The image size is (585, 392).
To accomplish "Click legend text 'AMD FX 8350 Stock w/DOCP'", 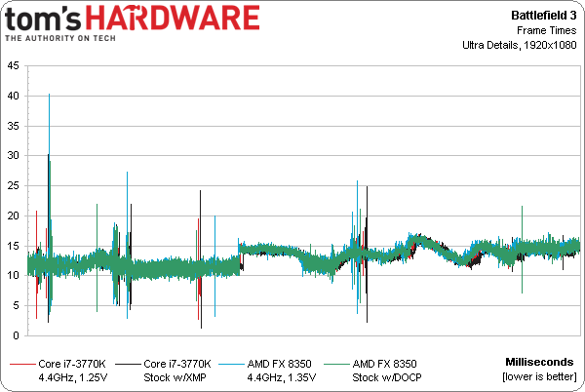I will click(387, 371).
